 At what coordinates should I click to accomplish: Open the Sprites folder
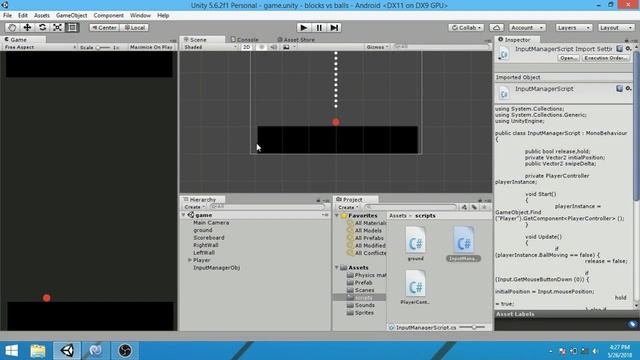pos(360,313)
